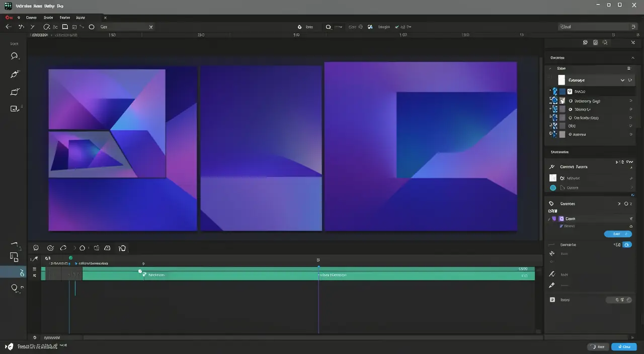
Task: Click the blue button at bottom right
Action: [x=623, y=347]
